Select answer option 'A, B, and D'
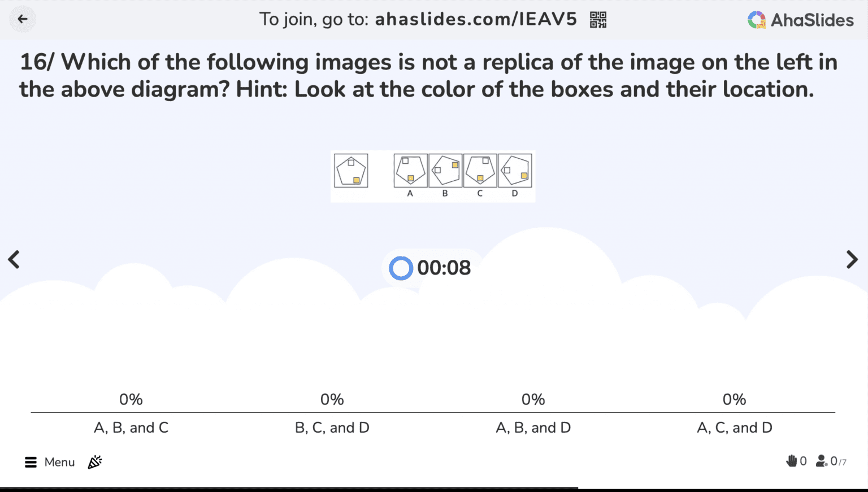868x492 pixels. pyautogui.click(x=533, y=428)
